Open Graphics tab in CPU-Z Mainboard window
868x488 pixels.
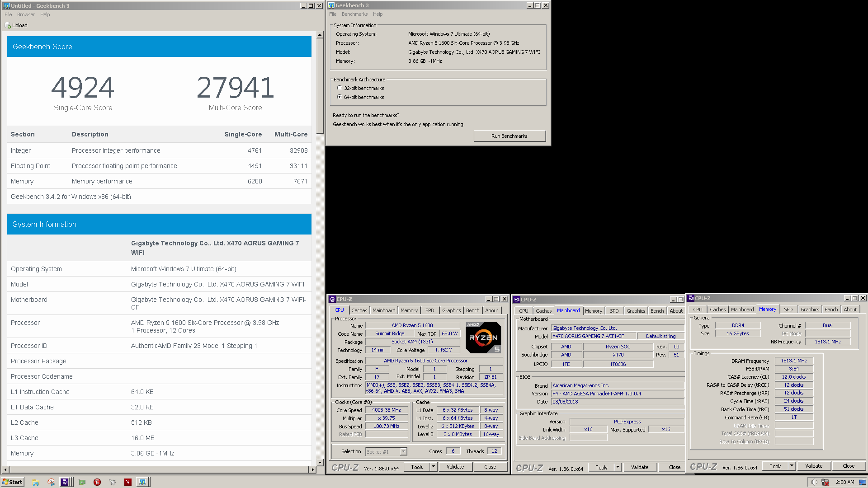636,311
